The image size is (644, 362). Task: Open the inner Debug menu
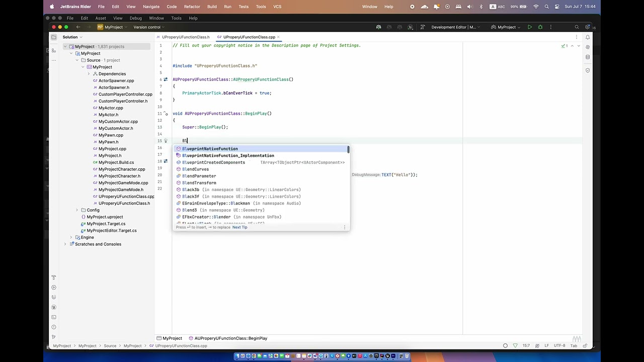point(136,18)
